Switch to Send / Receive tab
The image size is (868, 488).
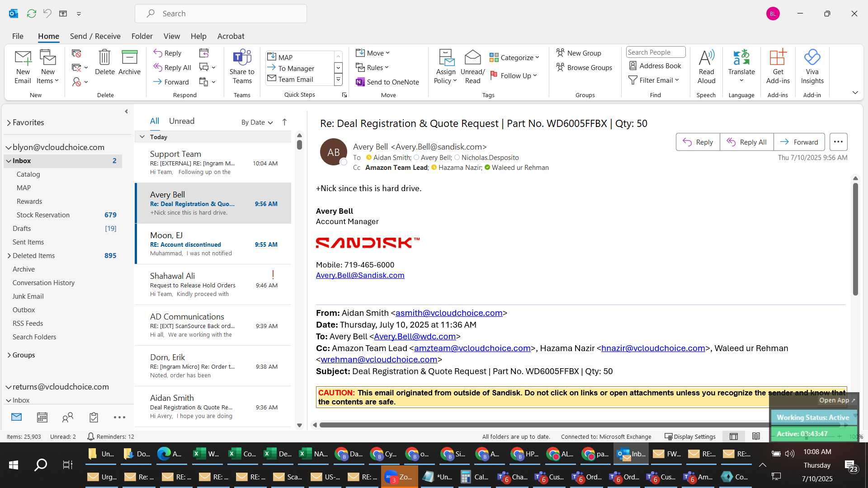click(95, 36)
